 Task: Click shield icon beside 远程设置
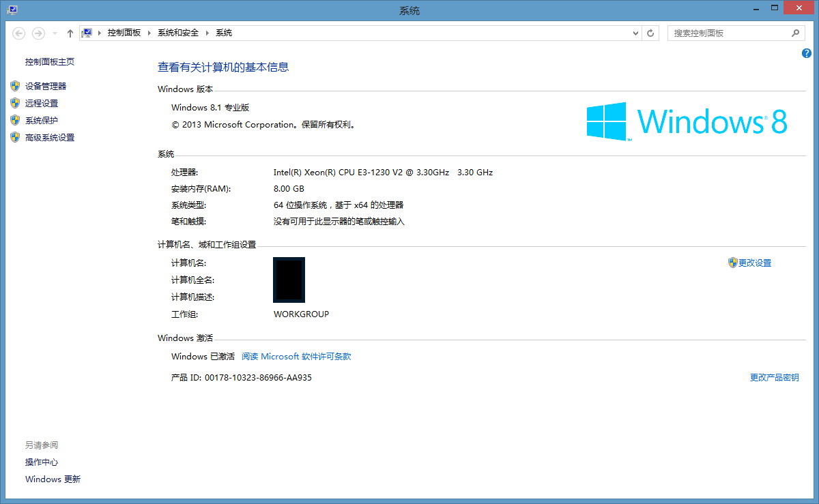click(16, 103)
